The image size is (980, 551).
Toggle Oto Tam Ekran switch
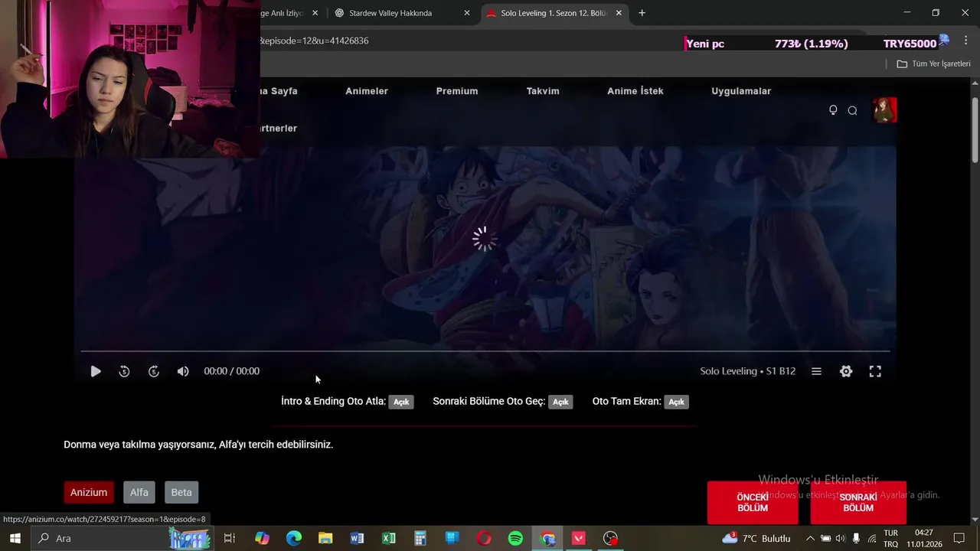coord(676,402)
